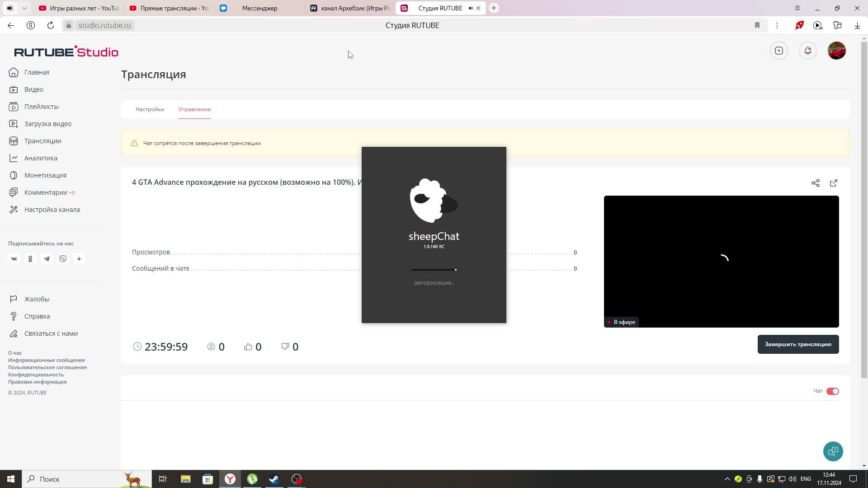Open the browser three-dot page menu
The image size is (868, 488).
pyautogui.click(x=777, y=25)
